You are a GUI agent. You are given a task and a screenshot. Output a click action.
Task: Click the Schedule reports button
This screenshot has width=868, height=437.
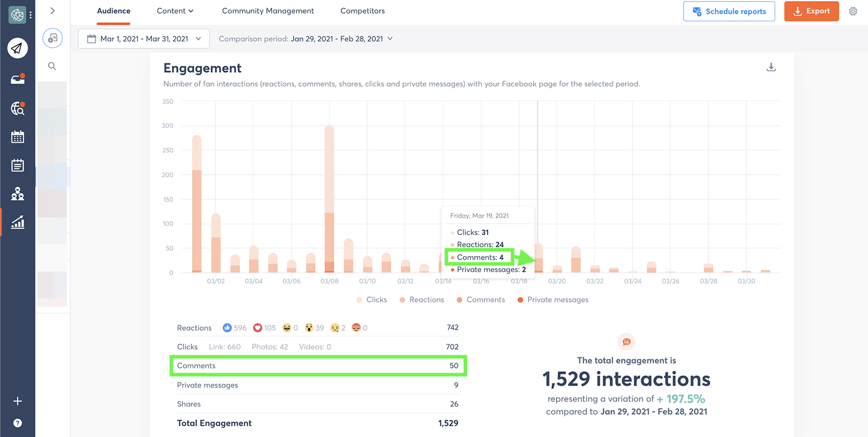pyautogui.click(x=729, y=11)
